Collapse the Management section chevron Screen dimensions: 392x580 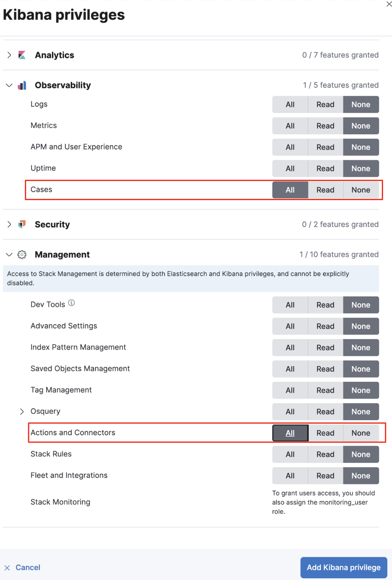(9, 255)
